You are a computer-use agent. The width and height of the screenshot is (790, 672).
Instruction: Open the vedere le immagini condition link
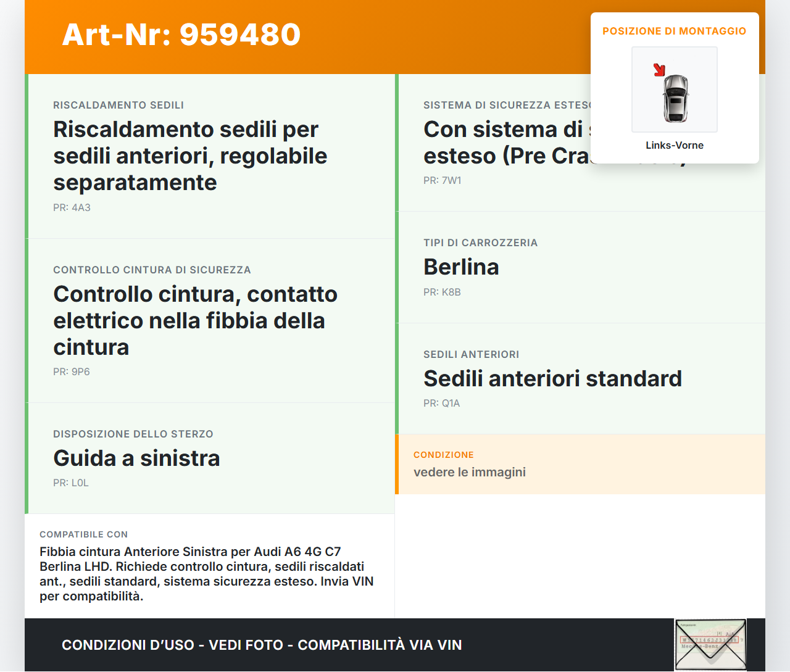click(x=470, y=472)
